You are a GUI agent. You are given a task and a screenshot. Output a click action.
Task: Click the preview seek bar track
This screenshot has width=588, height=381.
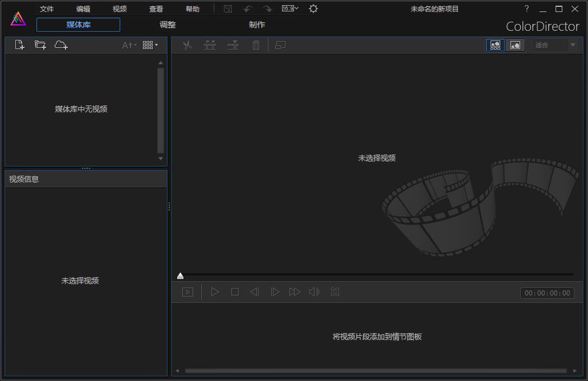tap(377, 275)
